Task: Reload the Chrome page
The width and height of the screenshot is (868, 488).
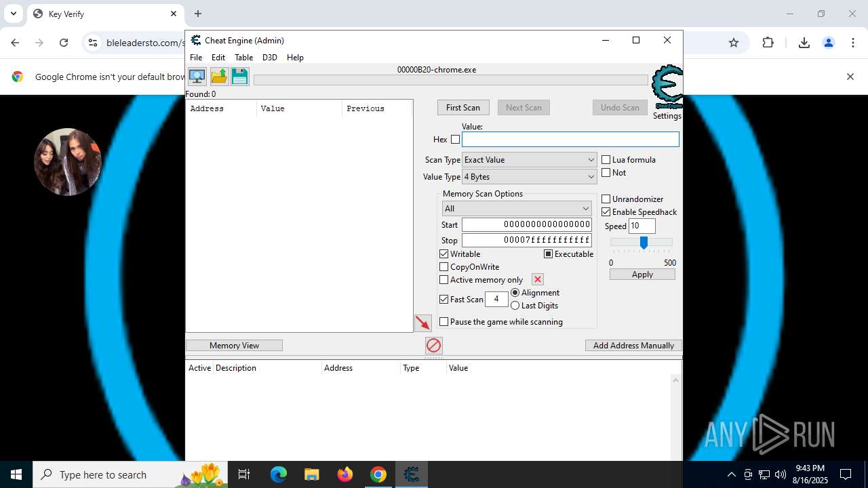Action: click(x=64, y=43)
